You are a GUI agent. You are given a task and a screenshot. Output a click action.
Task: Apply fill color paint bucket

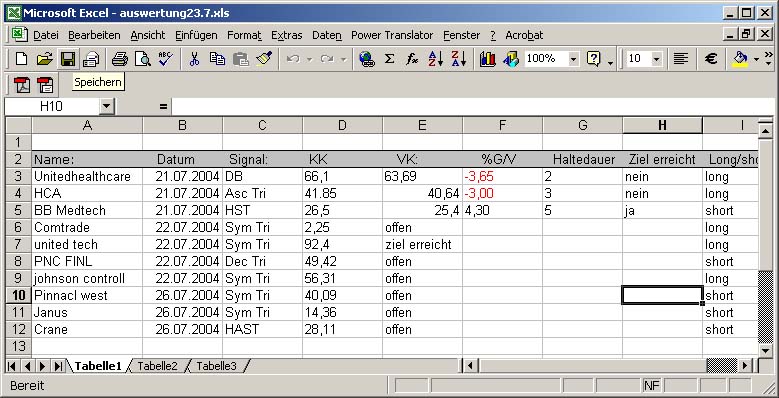click(740, 59)
